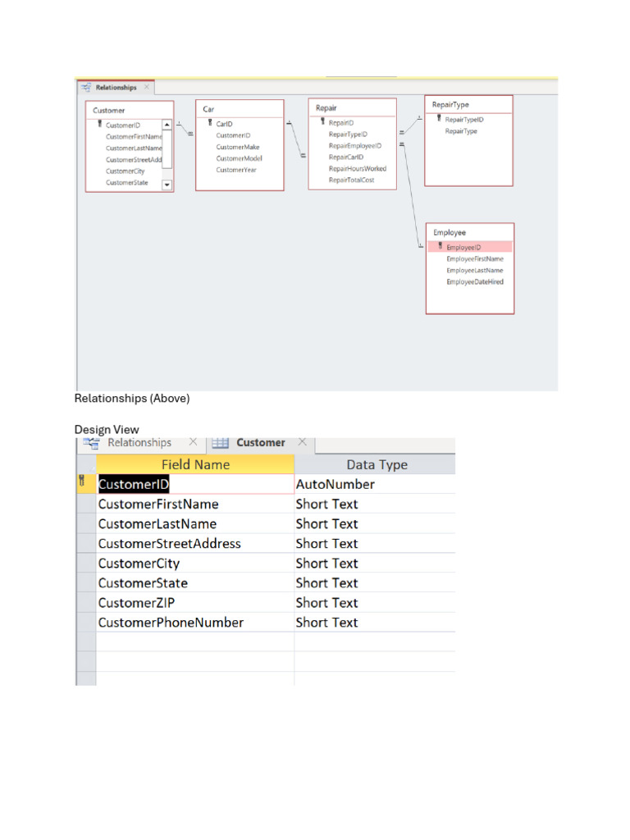Select CustomerCity field name in design grid
The height and width of the screenshot is (840, 630).
click(x=195, y=564)
